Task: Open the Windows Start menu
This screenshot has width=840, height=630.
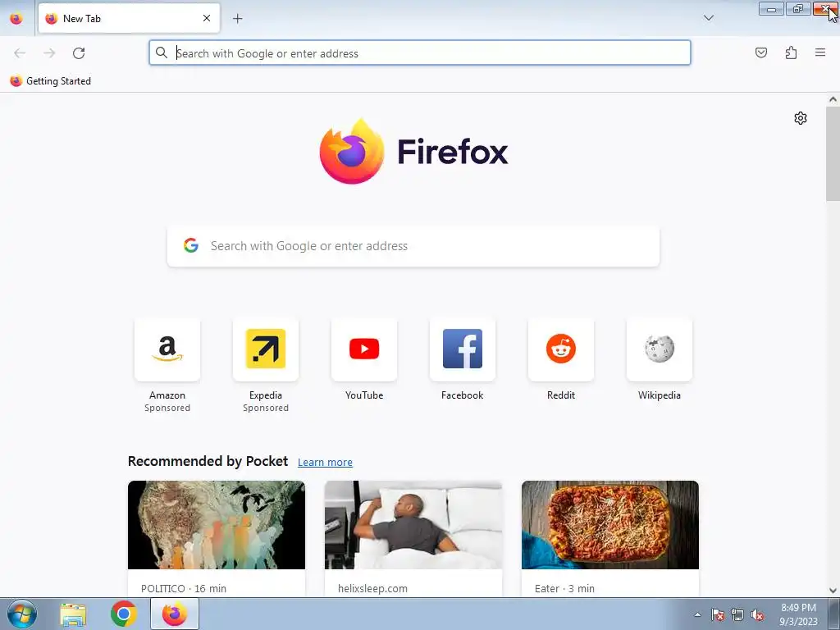Action: (22, 614)
